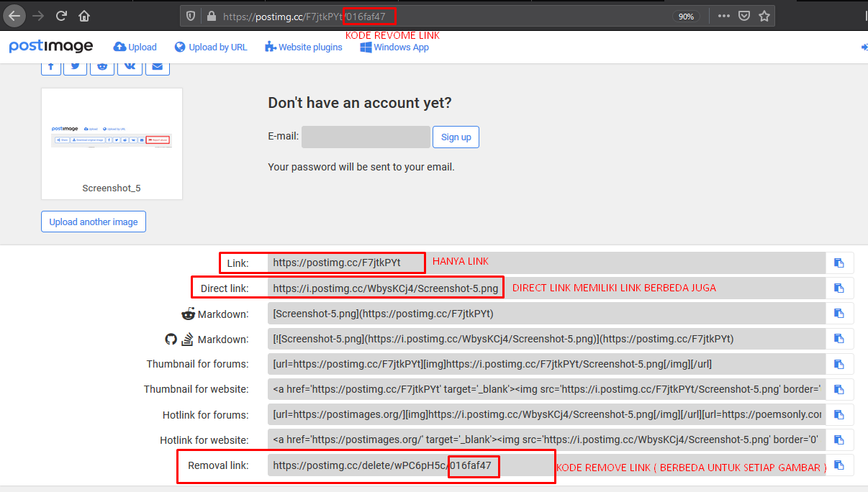The image size is (868, 492).
Task: Click the "Removal link:" label
Action: 218,465
